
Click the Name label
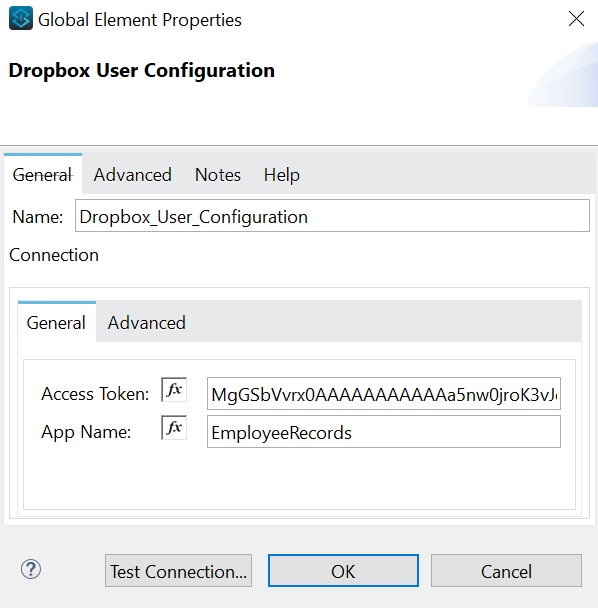tap(38, 217)
